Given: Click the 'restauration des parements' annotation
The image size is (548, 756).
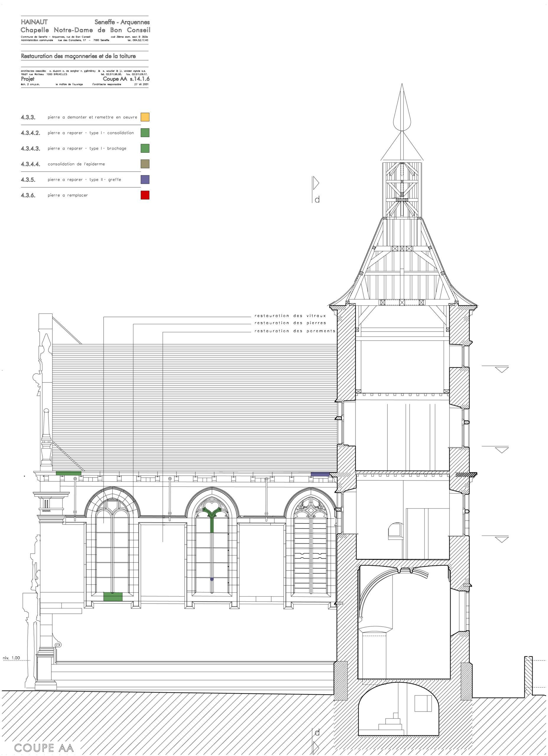Looking at the screenshot, I should (295, 331).
